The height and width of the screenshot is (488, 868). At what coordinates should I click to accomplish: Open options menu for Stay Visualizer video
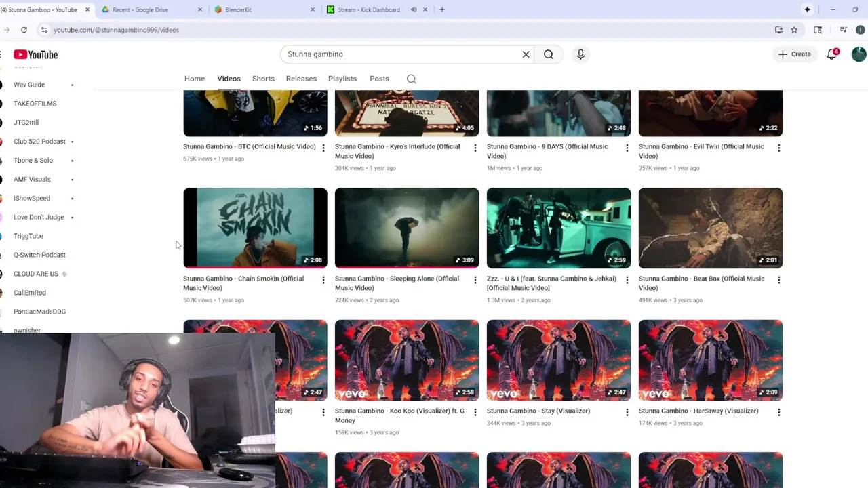(x=627, y=411)
